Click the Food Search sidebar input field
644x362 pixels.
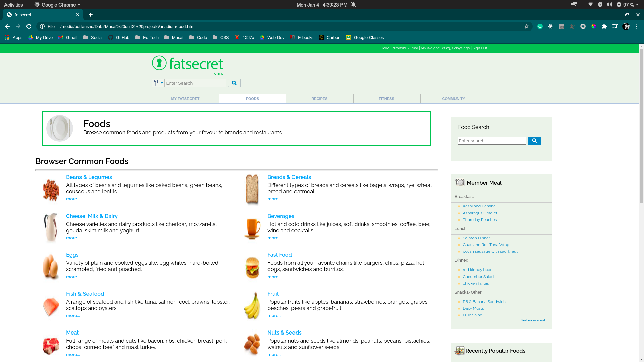click(492, 141)
